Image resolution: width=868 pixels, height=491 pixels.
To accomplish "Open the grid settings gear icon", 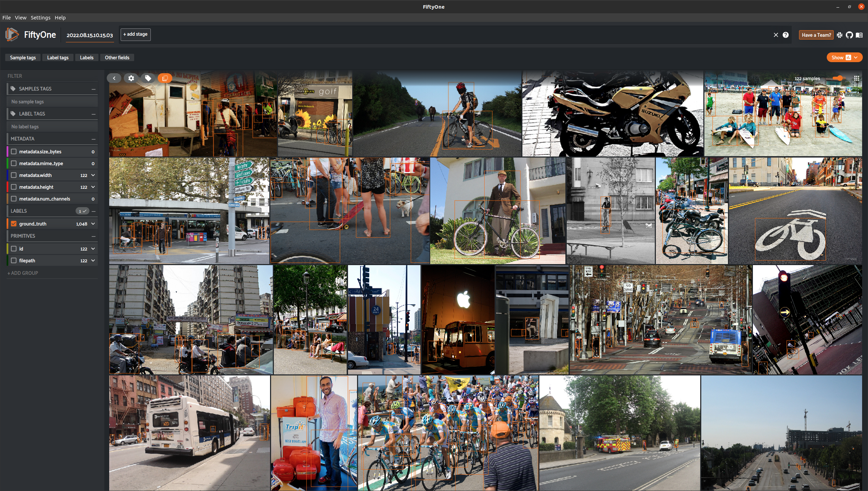I will (131, 78).
